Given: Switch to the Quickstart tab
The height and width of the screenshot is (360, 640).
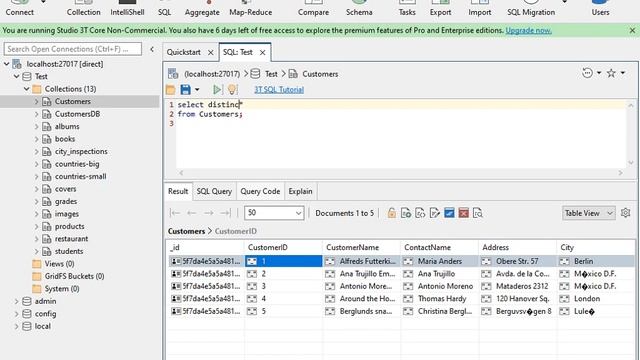Looking at the screenshot, I should coord(184,52).
